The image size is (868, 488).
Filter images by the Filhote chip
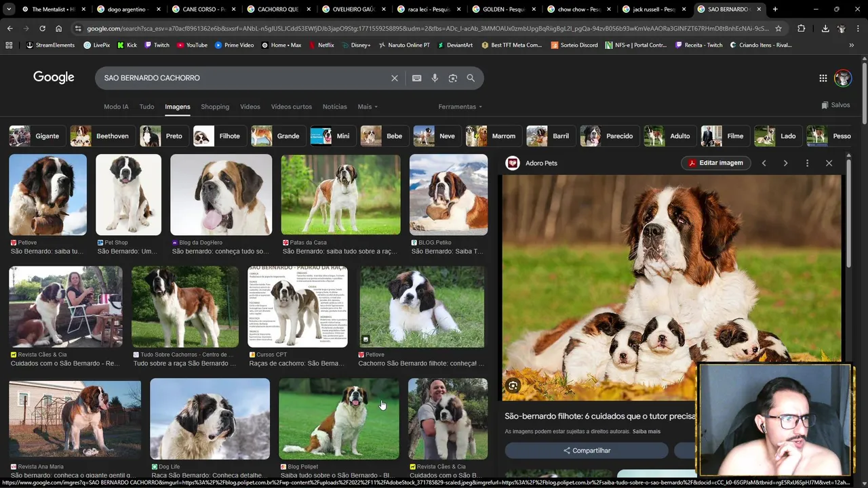tap(218, 136)
